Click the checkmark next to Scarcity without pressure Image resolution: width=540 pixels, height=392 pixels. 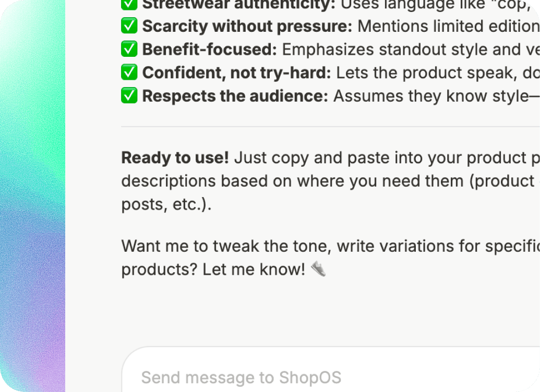point(129,26)
